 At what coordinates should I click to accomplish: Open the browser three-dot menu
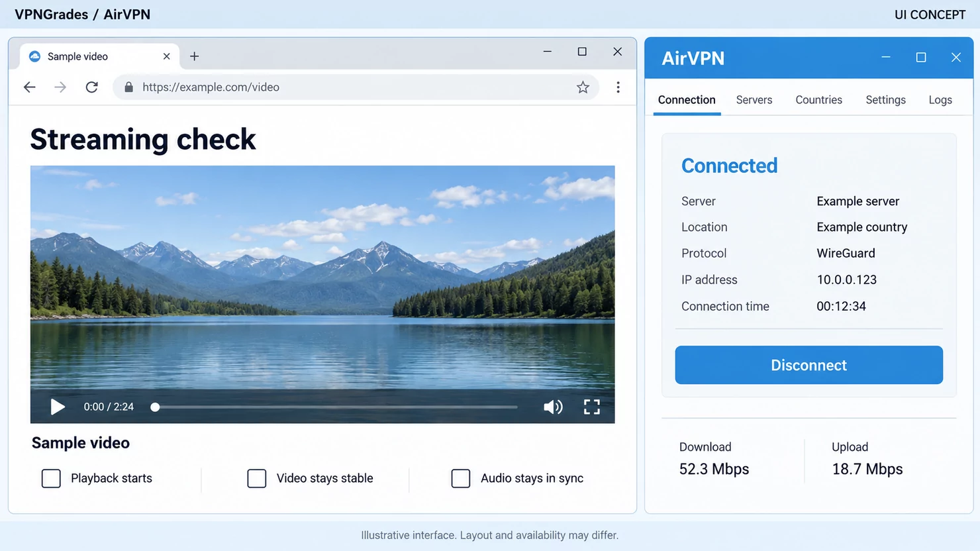(618, 87)
